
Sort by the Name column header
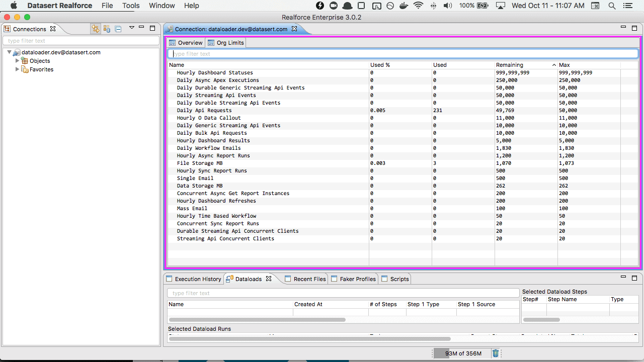268,65
